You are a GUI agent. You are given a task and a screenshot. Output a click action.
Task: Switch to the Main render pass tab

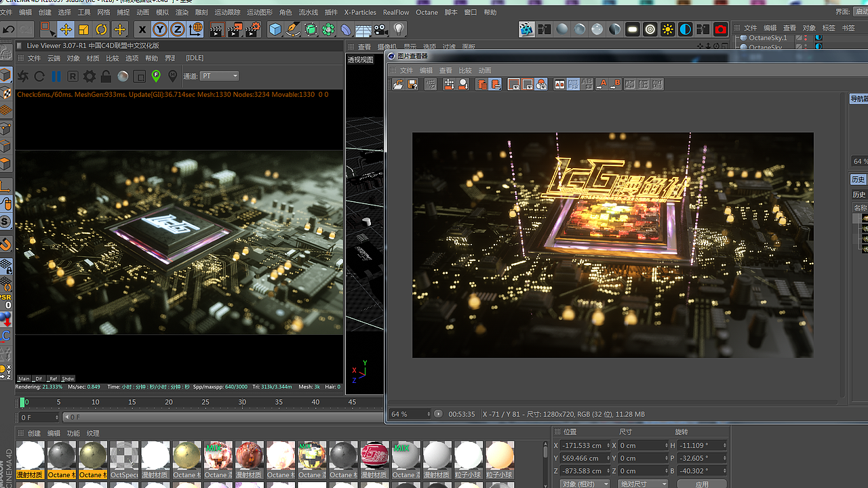click(x=24, y=379)
